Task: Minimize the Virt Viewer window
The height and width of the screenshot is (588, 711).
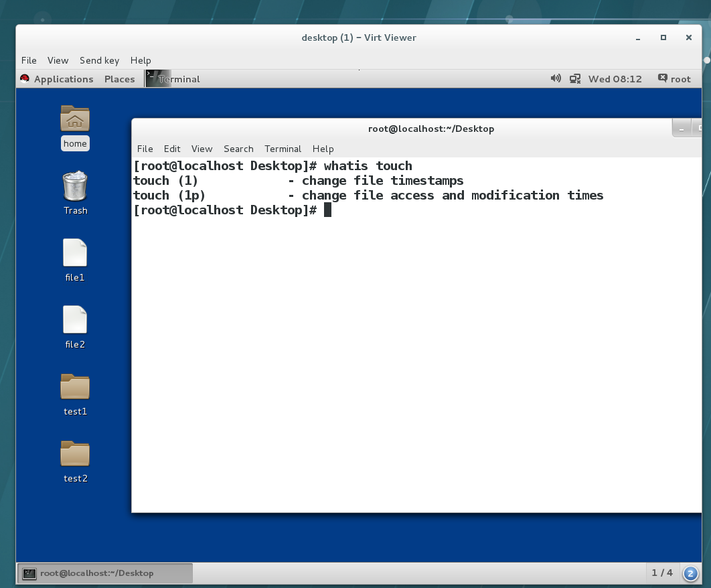Action: point(638,38)
